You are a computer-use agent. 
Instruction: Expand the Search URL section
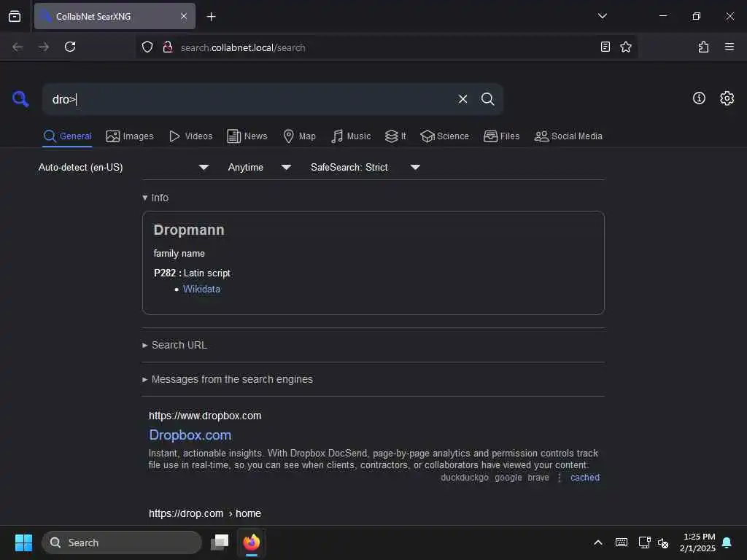(x=174, y=345)
